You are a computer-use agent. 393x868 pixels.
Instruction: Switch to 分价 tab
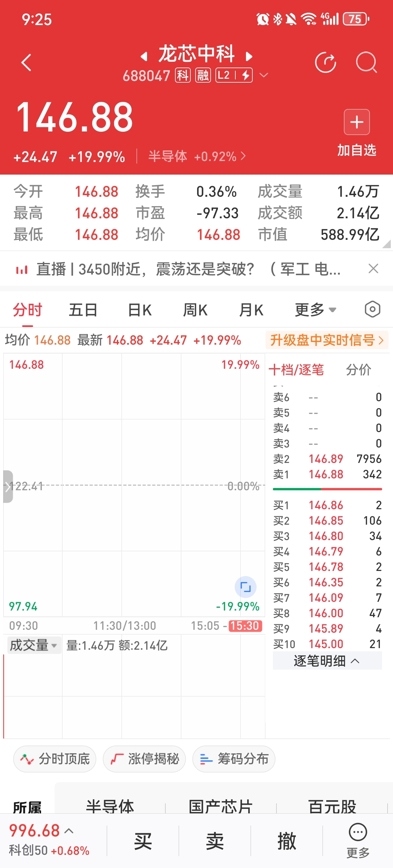358,370
